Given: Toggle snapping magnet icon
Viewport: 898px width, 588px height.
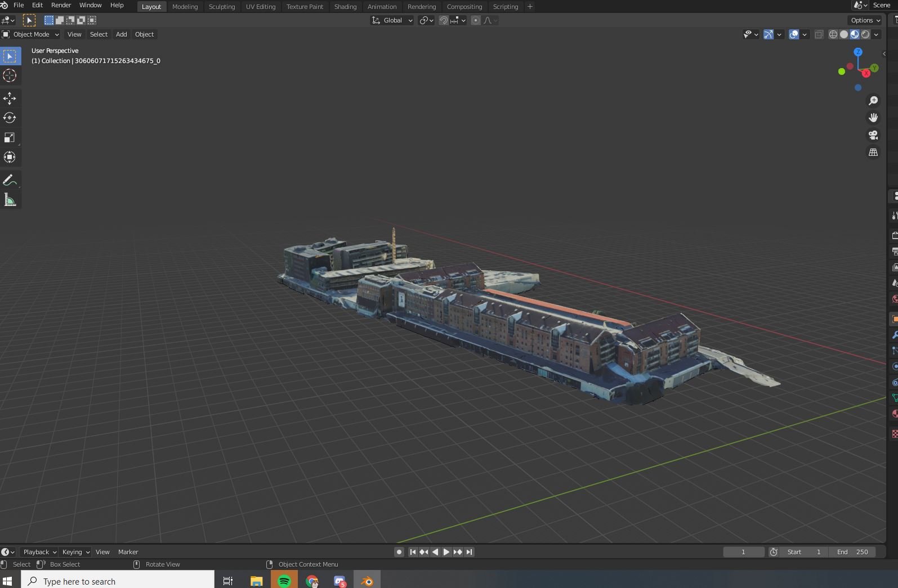Looking at the screenshot, I should coord(444,20).
